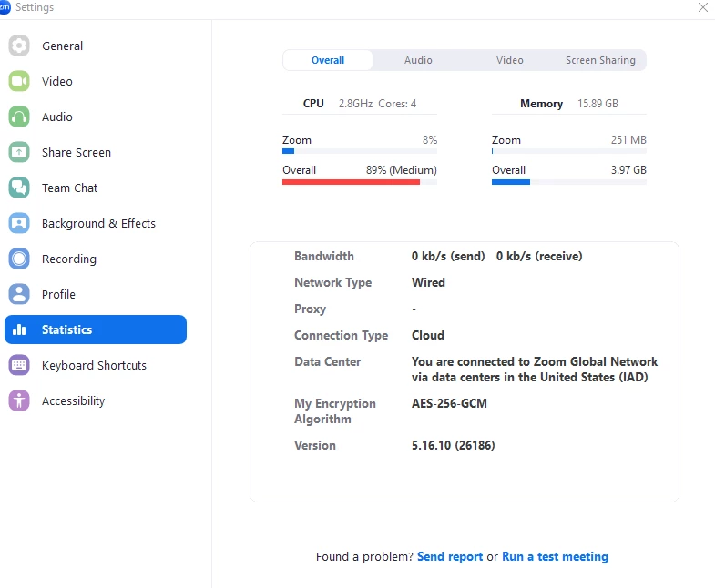Viewport: 715px width, 588px height.
Task: Switch to the Audio statistics tab
Action: coord(418,60)
